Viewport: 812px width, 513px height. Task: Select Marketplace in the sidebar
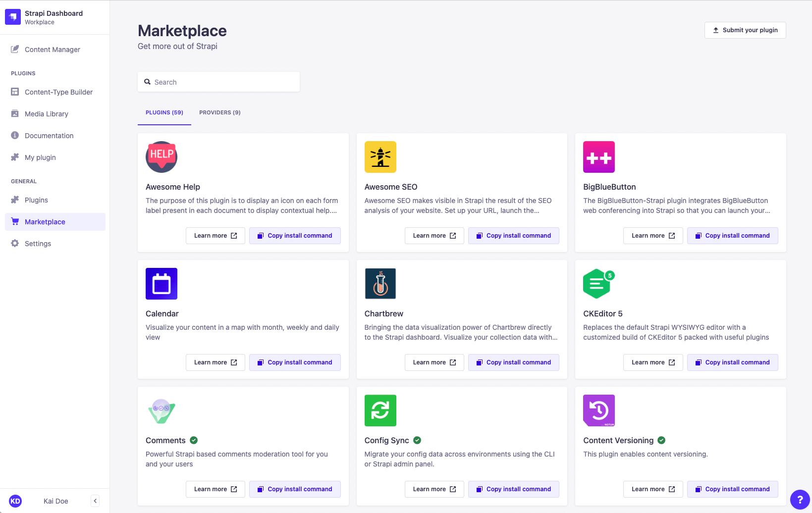[55, 222]
